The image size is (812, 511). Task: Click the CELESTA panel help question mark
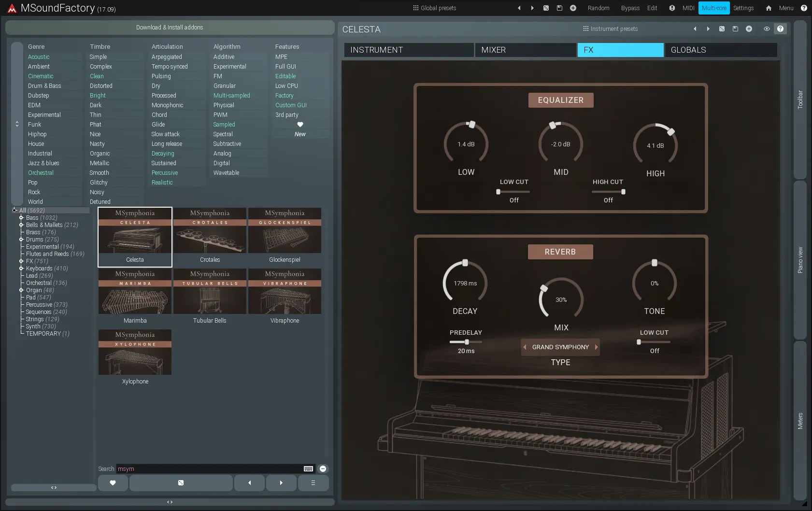(780, 29)
